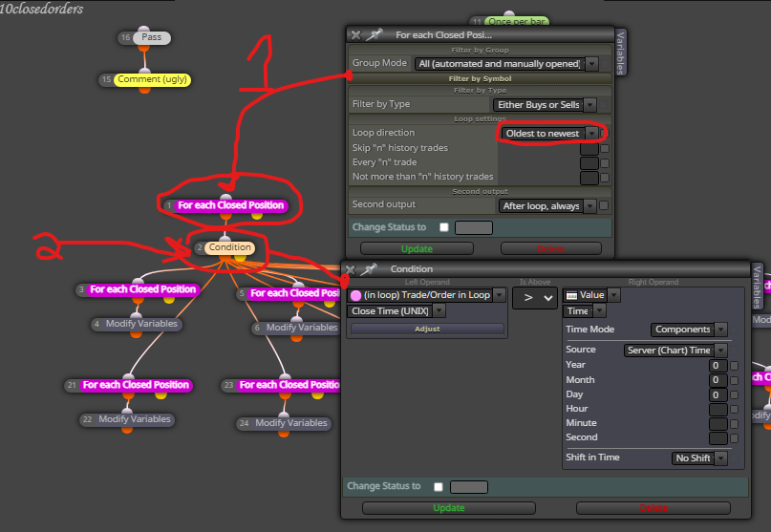Screen dimensions: 771x532
Task: Pin the For each Closed Position panel
Action: click(x=375, y=35)
